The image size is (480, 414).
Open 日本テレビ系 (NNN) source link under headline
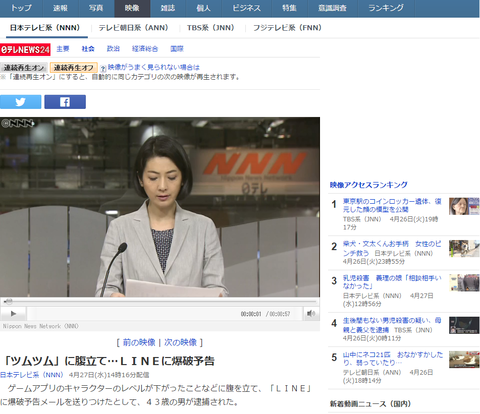[x=32, y=375]
